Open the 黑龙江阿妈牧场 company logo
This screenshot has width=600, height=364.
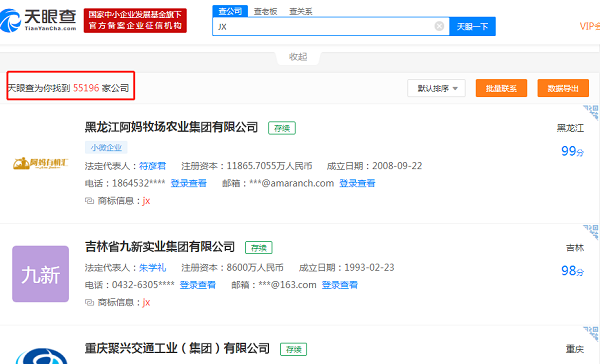[x=41, y=163]
